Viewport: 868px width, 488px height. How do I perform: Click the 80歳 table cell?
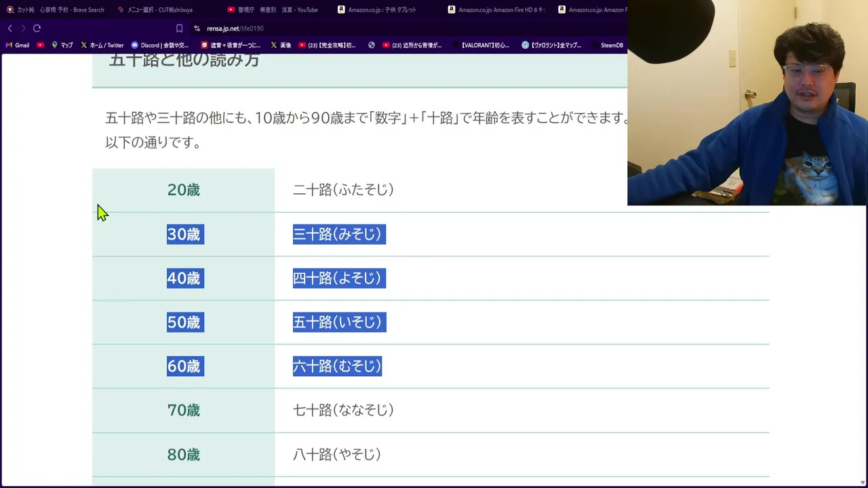184,455
